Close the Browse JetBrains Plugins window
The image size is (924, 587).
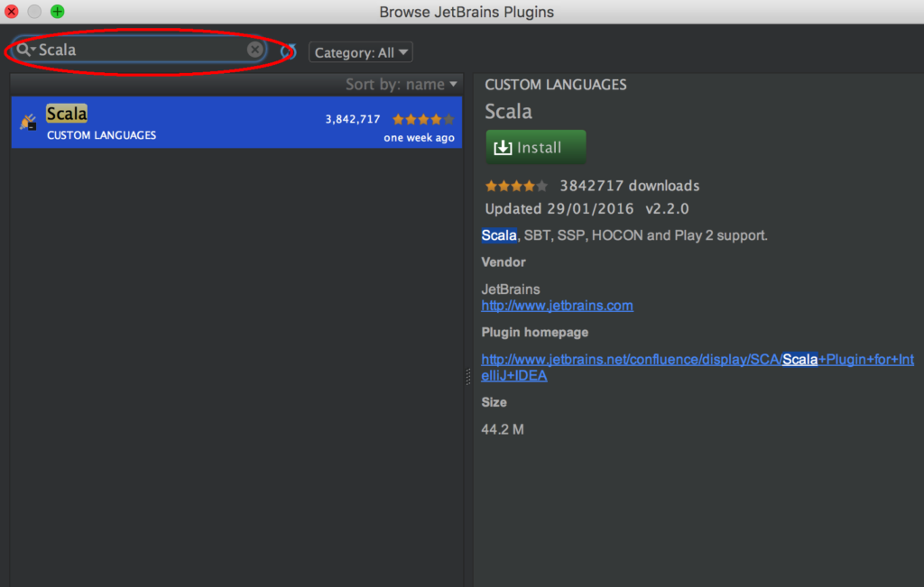(x=12, y=12)
